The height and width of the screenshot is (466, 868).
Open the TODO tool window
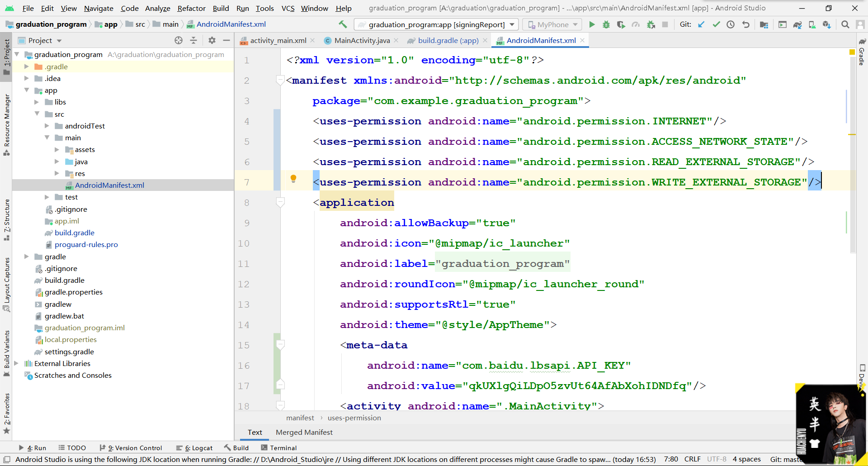pyautogui.click(x=72, y=448)
